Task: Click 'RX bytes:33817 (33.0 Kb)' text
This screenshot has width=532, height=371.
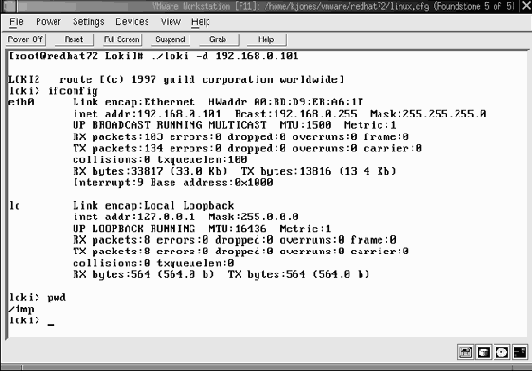Action: pos(150,171)
